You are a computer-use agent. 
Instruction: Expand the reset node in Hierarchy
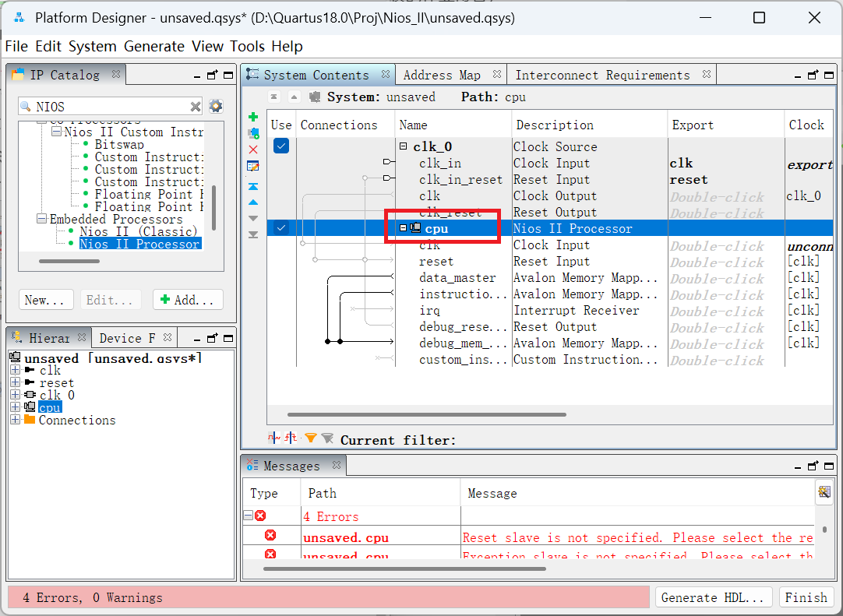pyautogui.click(x=15, y=382)
